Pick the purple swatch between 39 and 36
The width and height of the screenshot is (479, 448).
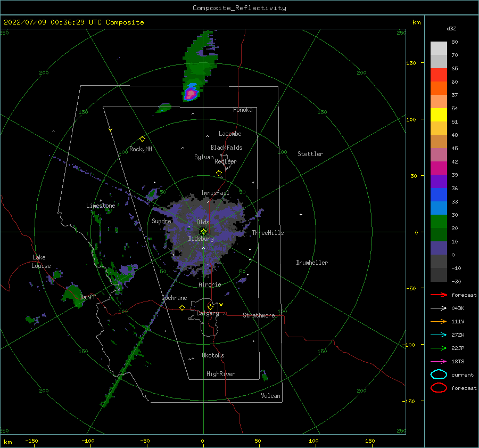[x=439, y=181]
